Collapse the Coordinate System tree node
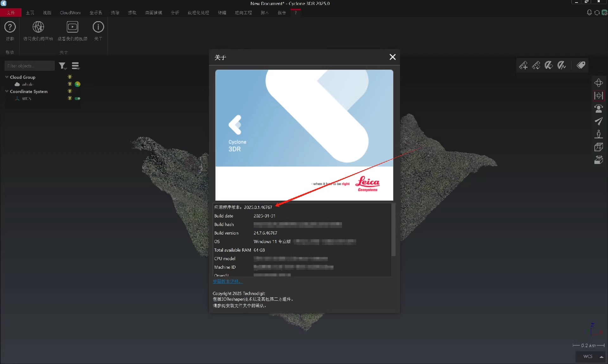The width and height of the screenshot is (608, 364). (7, 91)
